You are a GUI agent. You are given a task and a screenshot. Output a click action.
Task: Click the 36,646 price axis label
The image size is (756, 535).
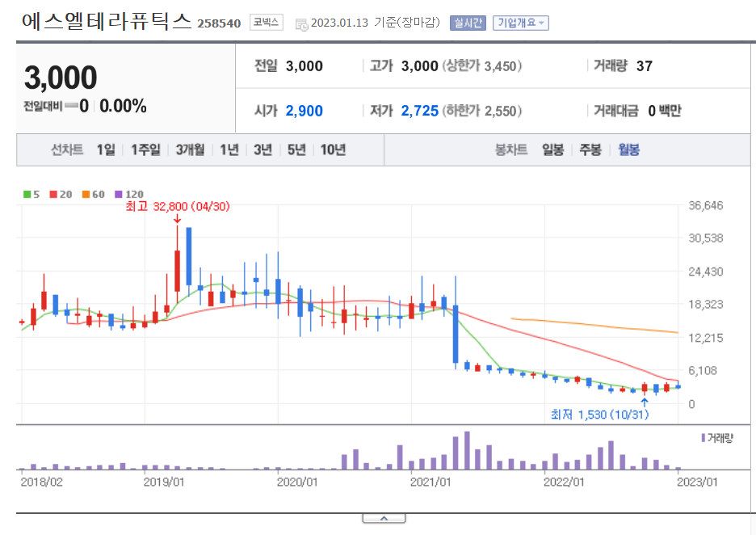point(706,205)
